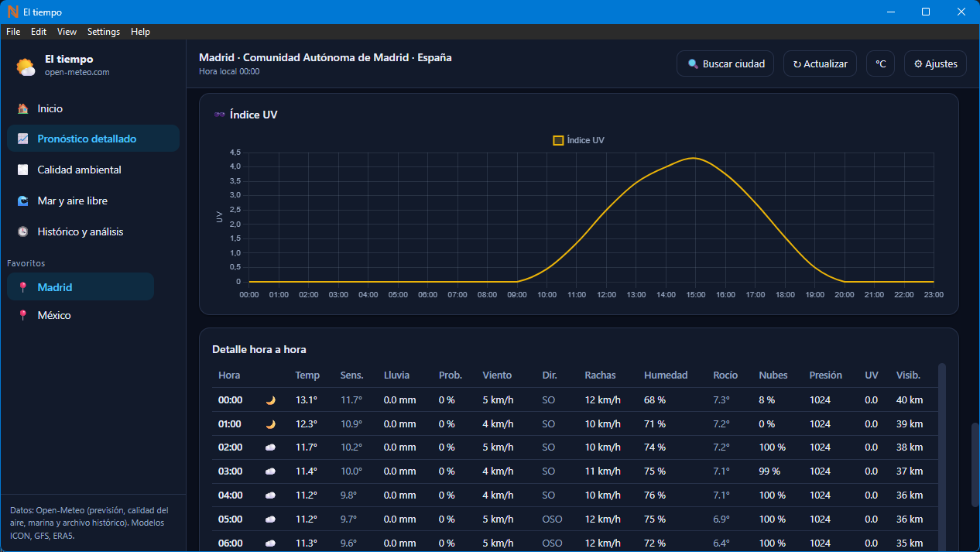980x552 pixels.
Task: Click the sun and cloud app logo
Action: coord(26,67)
